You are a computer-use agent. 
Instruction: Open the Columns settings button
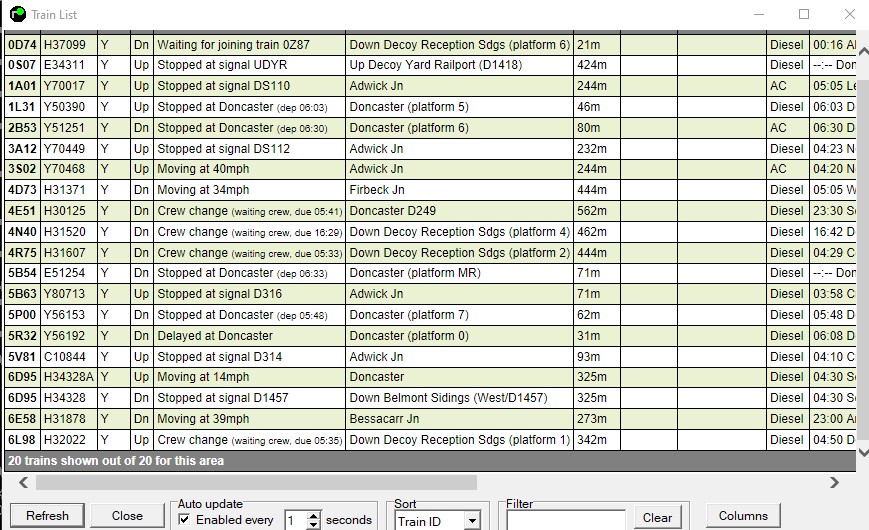click(743, 516)
